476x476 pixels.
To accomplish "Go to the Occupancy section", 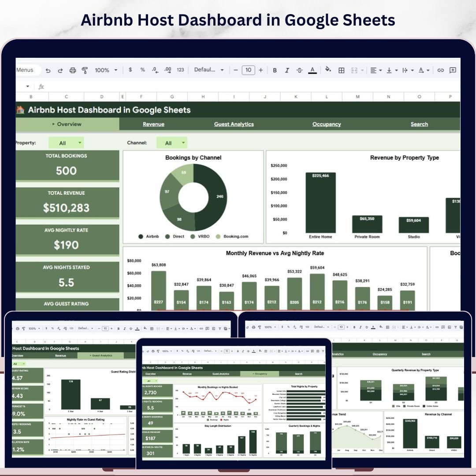I will point(327,124).
